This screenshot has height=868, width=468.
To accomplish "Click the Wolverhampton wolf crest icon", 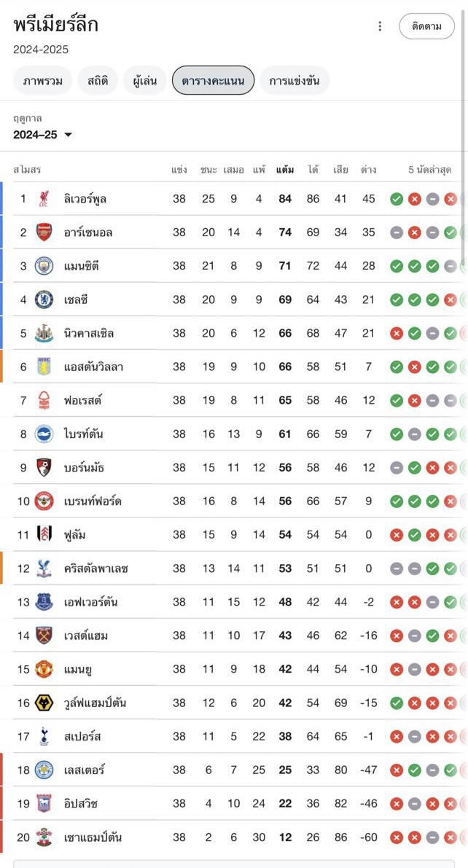I will click(44, 703).
